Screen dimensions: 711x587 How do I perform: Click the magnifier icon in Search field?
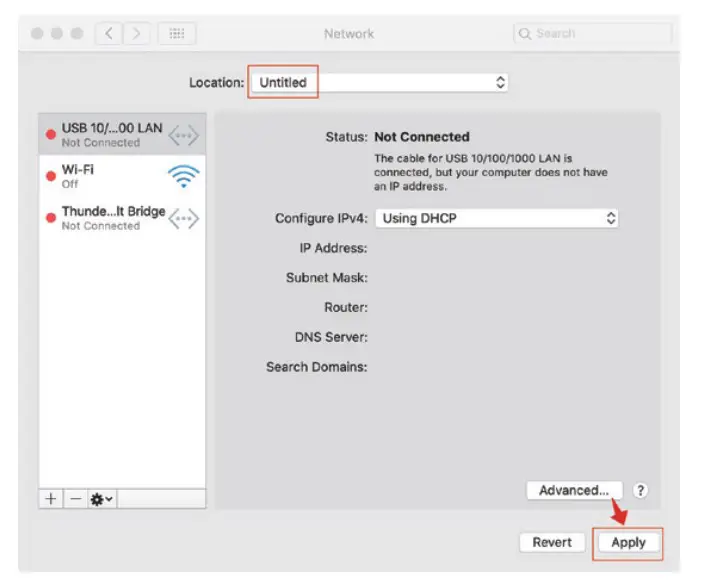pyautogui.click(x=525, y=34)
